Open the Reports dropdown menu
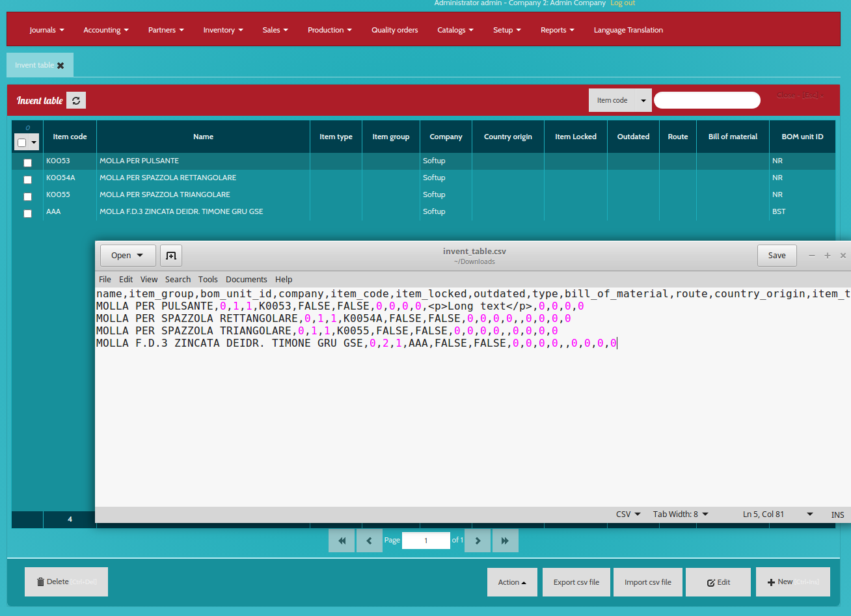Image resolution: width=851 pixels, height=616 pixels. pyautogui.click(x=558, y=30)
